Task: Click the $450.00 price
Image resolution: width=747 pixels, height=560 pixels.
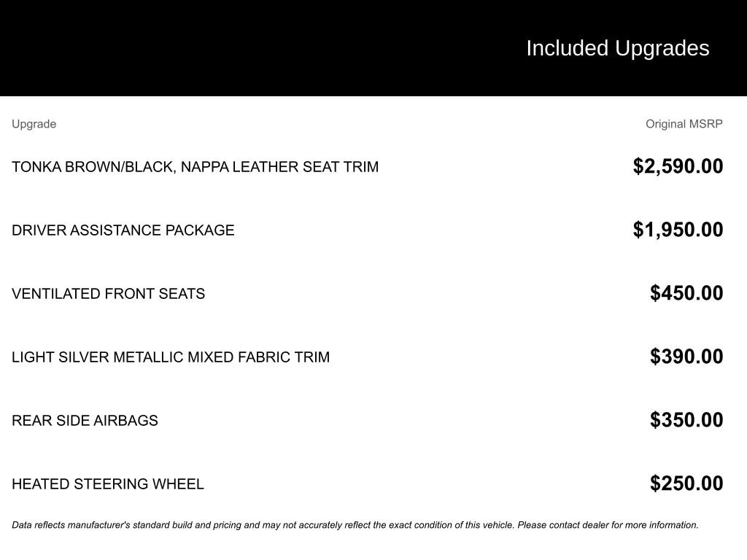Action: [x=686, y=293]
